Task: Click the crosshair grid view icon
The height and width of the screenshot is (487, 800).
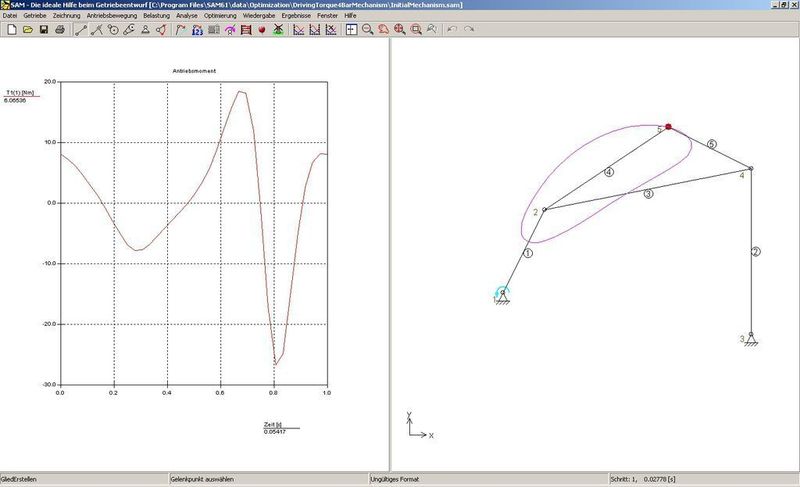Action: [351, 30]
